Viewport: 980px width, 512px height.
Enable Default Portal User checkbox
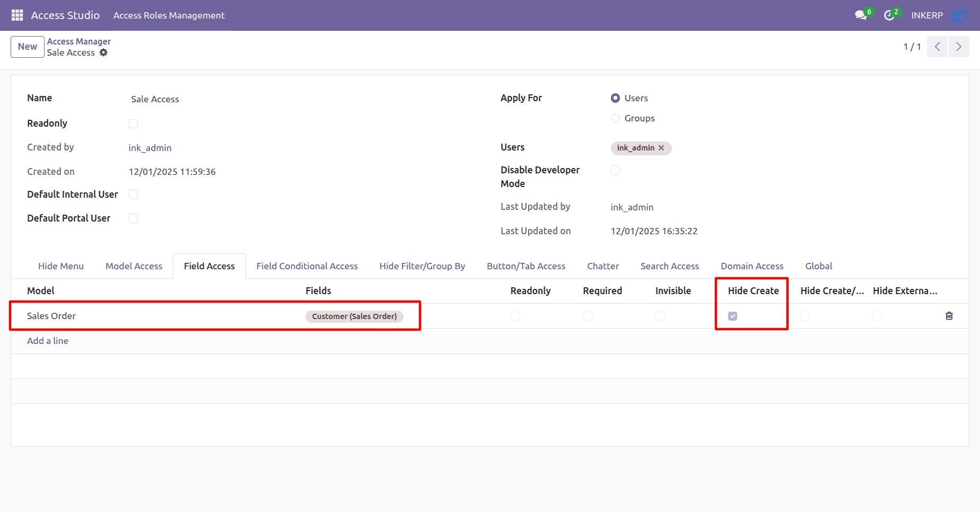[x=133, y=218]
